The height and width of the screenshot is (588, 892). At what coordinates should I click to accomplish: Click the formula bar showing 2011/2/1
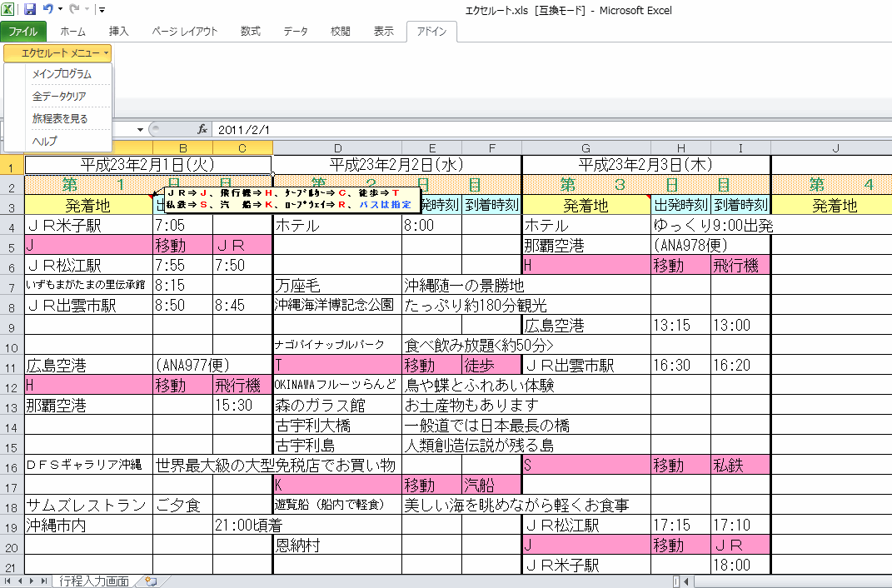coord(551,130)
